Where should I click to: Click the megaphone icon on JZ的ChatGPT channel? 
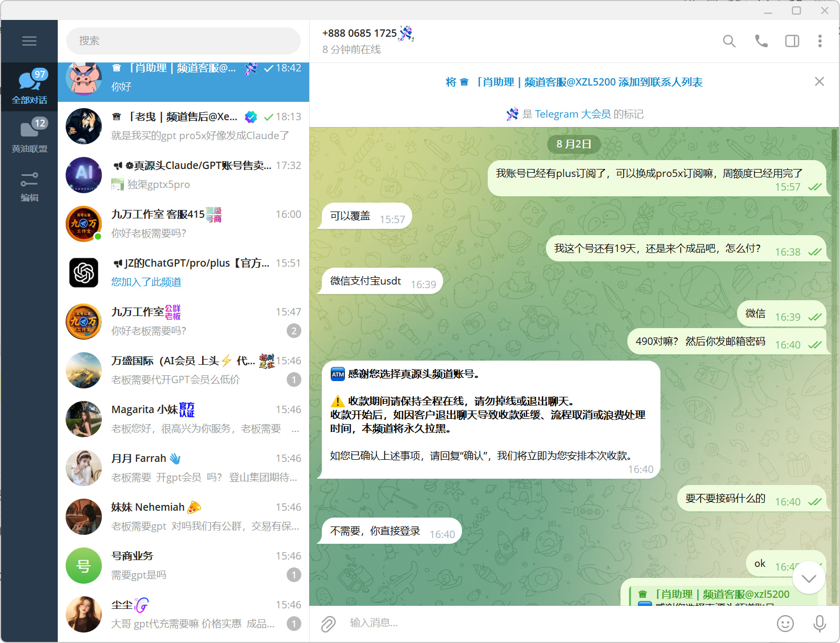(118, 263)
